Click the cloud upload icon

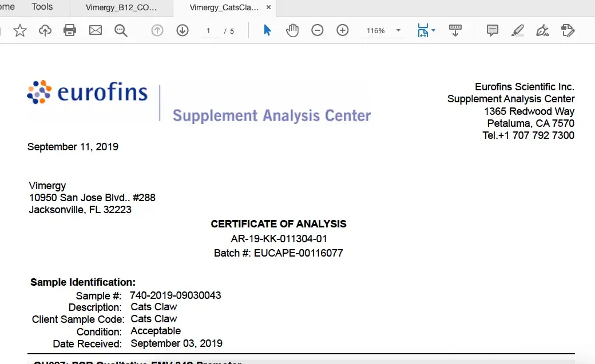coord(45,30)
